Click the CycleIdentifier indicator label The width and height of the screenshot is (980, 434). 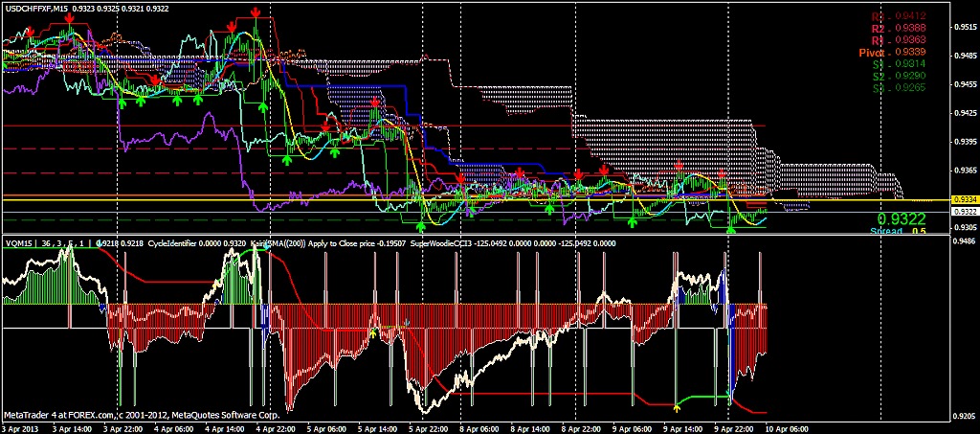(x=172, y=243)
